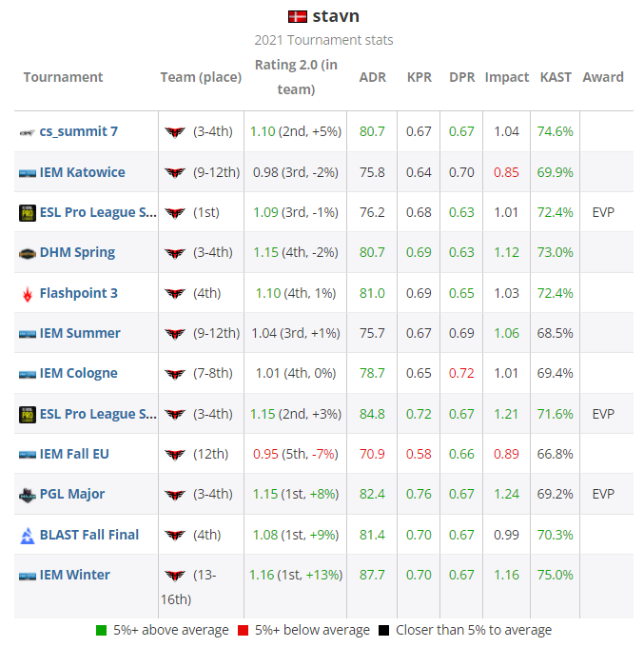
Task: Click the team logo in the IEM Fall EU row
Action: tap(175, 455)
